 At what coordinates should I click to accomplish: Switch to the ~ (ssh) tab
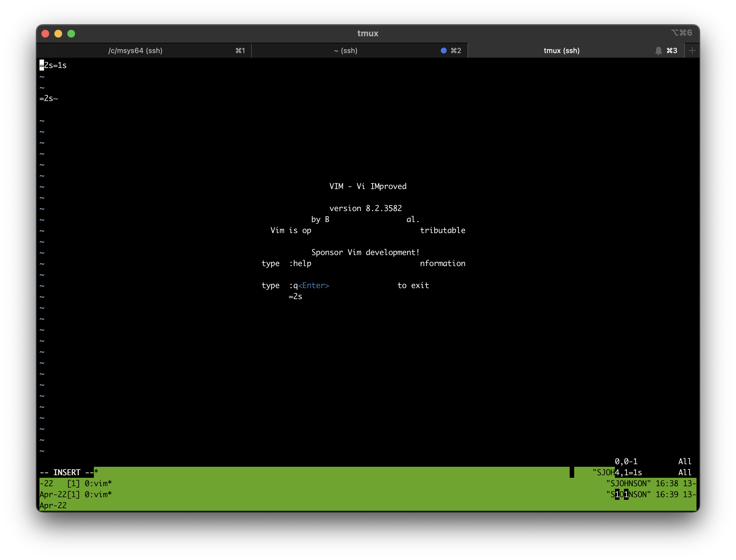point(360,51)
